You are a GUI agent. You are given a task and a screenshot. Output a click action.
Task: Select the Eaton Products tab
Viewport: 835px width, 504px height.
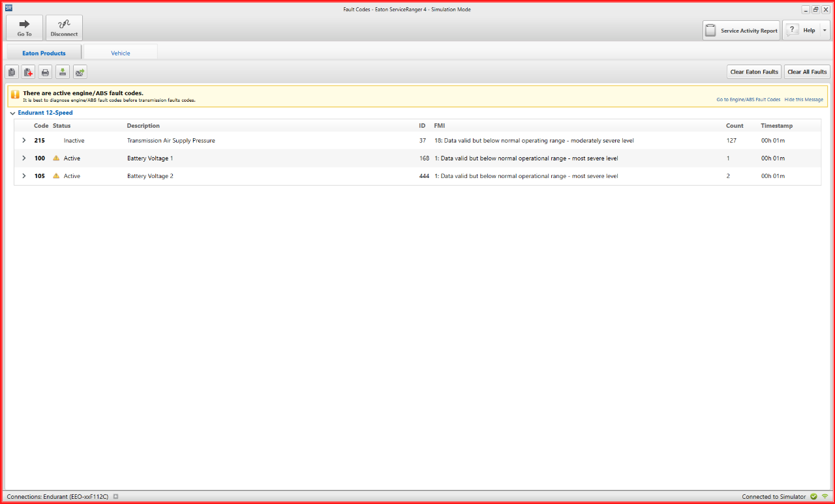pyautogui.click(x=44, y=53)
